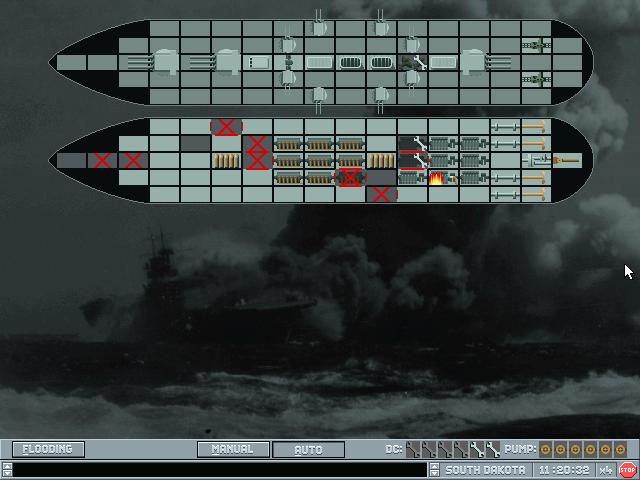This screenshot has width=640, height=480.
Task: Click the top-row propeller at stern
Action: click(534, 127)
